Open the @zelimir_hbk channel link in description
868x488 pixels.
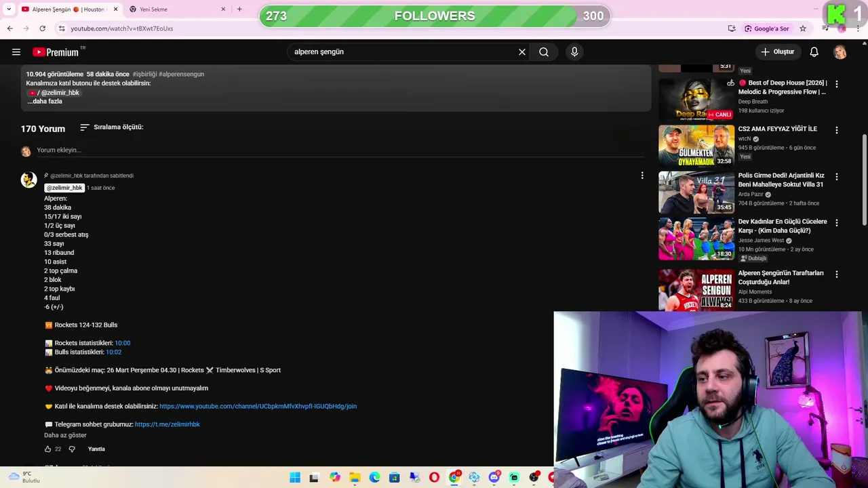54,93
